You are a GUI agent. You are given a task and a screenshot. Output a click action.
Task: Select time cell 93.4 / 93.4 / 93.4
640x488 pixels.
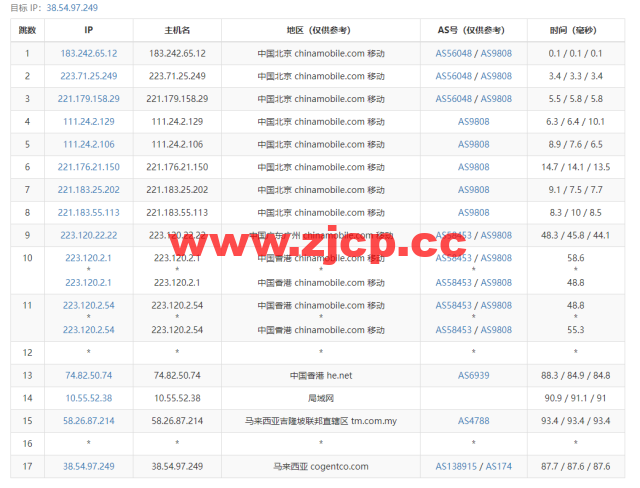pos(576,421)
